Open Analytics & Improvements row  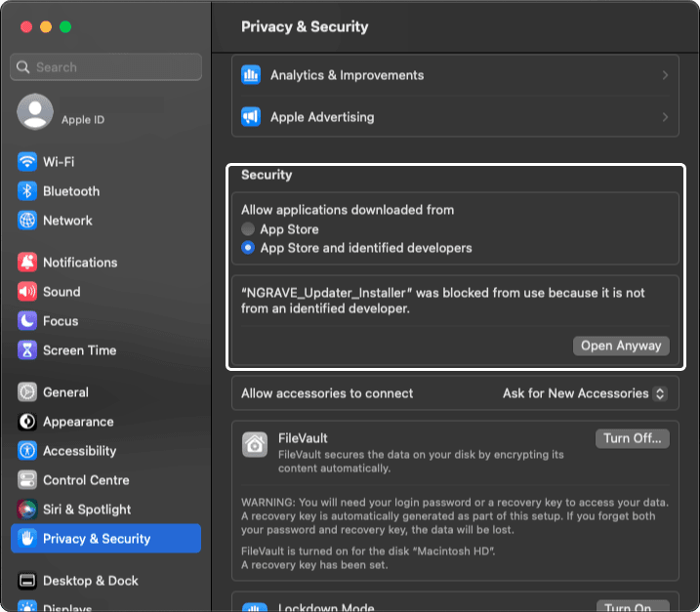pyautogui.click(x=455, y=75)
